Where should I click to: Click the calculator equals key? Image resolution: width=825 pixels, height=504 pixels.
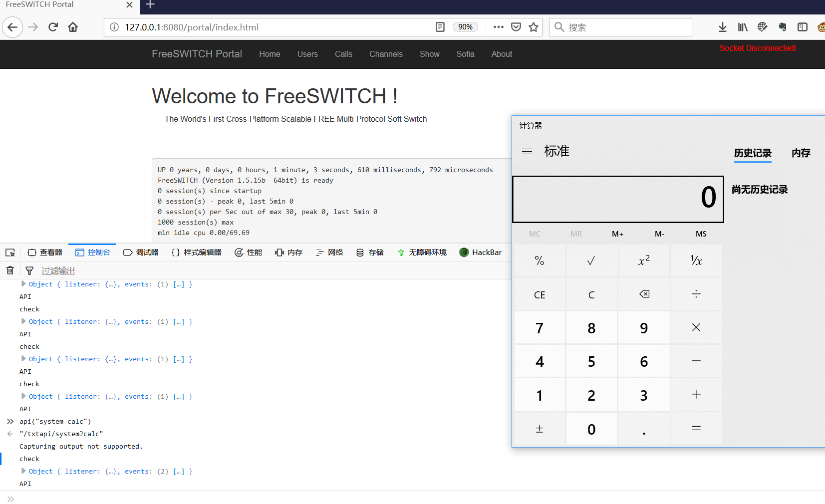coord(696,429)
